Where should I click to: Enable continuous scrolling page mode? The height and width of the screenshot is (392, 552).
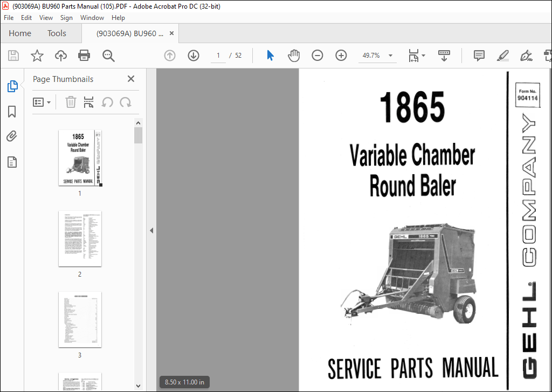(x=444, y=56)
